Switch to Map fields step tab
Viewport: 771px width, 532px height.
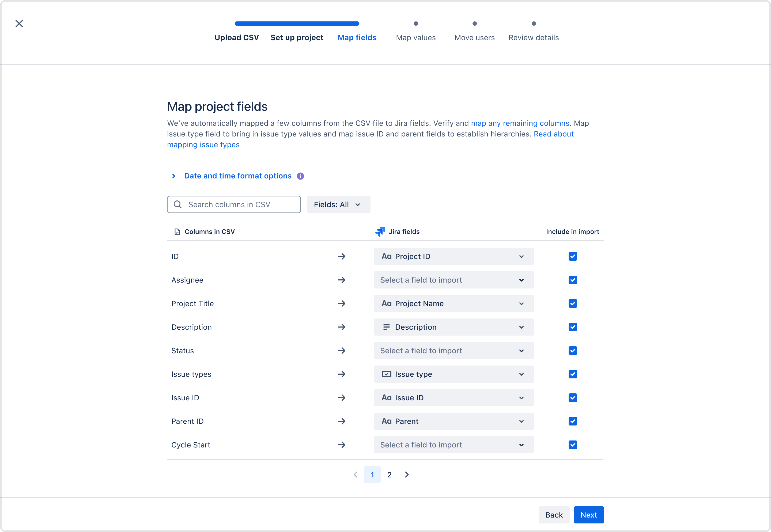click(x=357, y=37)
